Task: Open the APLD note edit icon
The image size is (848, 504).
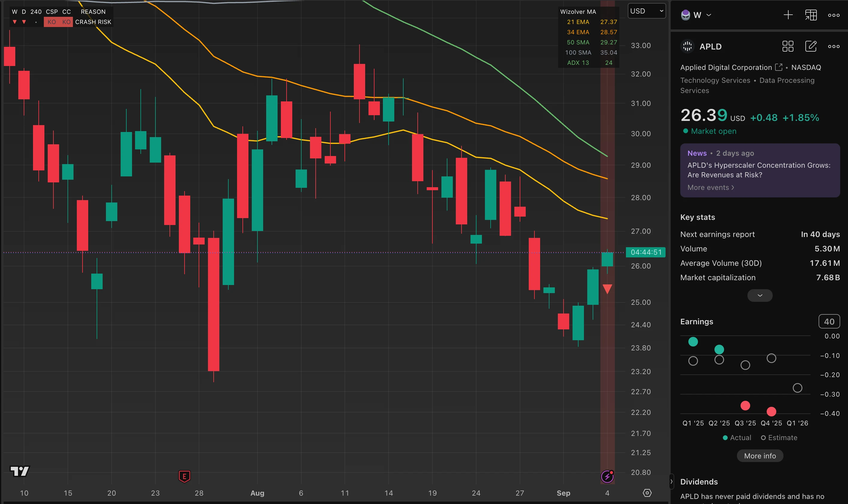Action: tap(811, 46)
